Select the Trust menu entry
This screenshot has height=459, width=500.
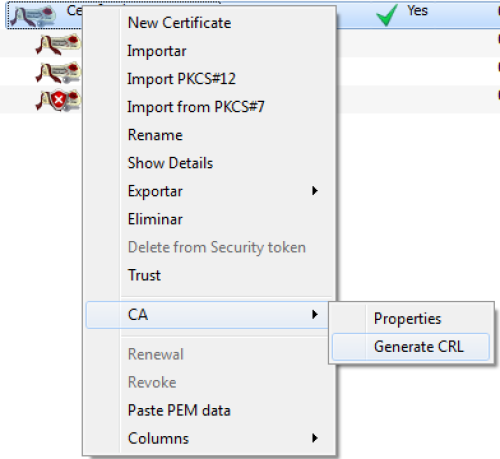tap(144, 275)
